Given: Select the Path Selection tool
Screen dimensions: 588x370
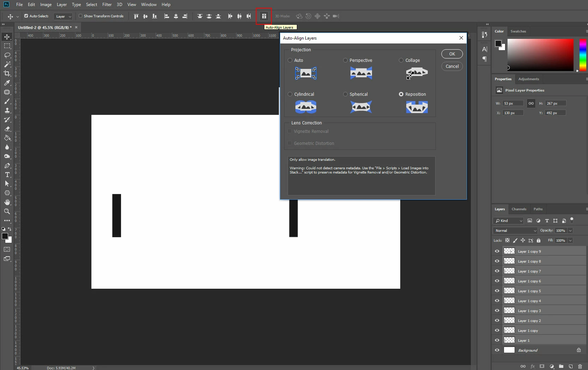Looking at the screenshot, I should [x=7, y=184].
